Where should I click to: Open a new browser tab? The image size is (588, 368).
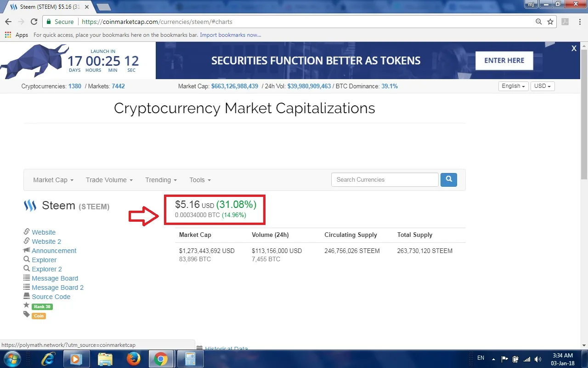coord(104,7)
